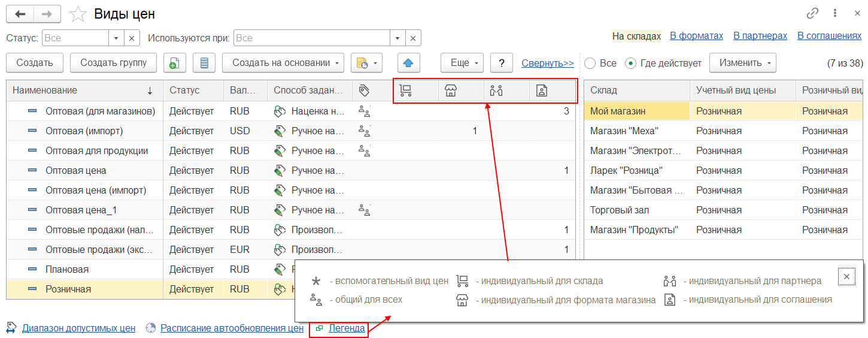
Task: Select the "Все" radio button
Action: [590, 63]
